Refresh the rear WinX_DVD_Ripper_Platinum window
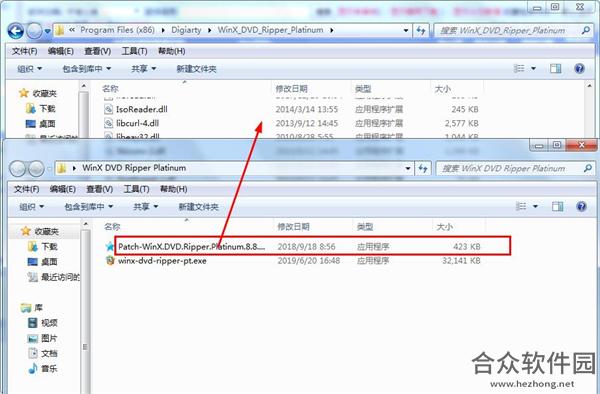This screenshot has width=600, height=394. pyautogui.click(x=421, y=30)
